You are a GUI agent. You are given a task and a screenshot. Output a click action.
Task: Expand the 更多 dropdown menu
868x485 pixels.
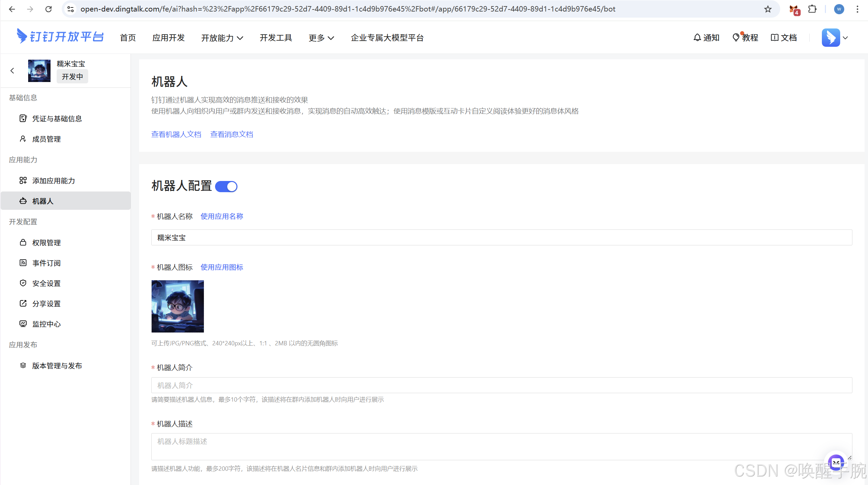pyautogui.click(x=321, y=38)
